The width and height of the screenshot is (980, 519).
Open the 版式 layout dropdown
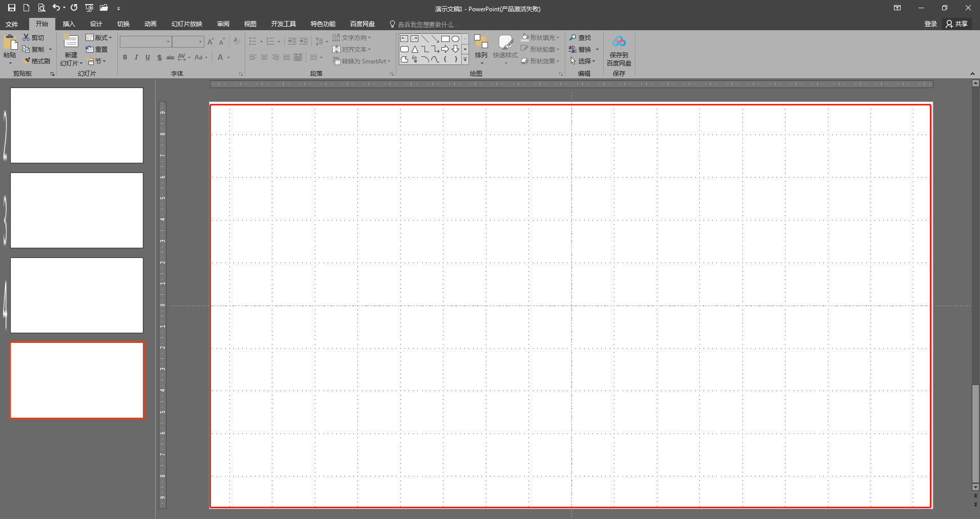[98, 38]
